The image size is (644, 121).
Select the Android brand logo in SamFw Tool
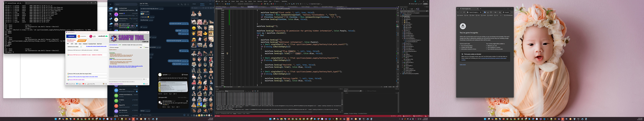[103, 36]
